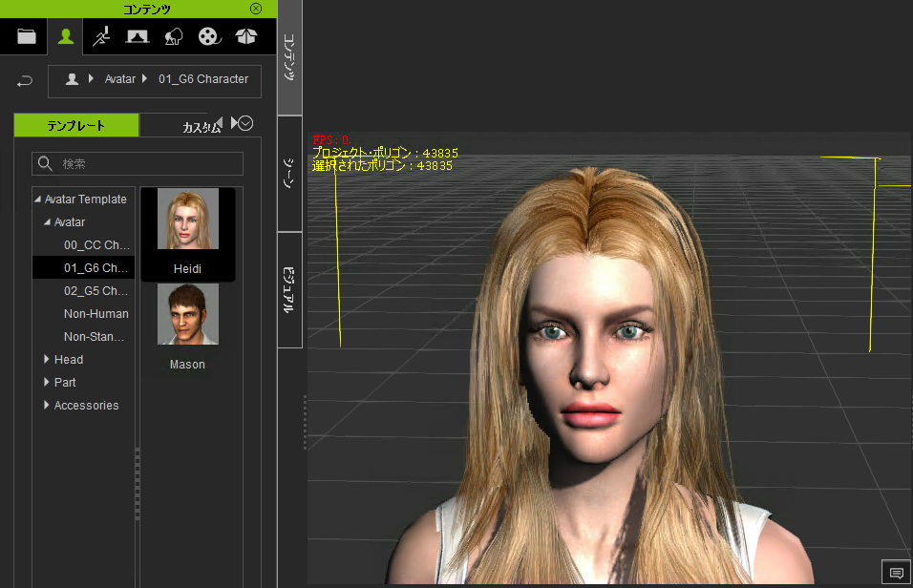
Task: Expand the Head tree node
Action: [47, 359]
